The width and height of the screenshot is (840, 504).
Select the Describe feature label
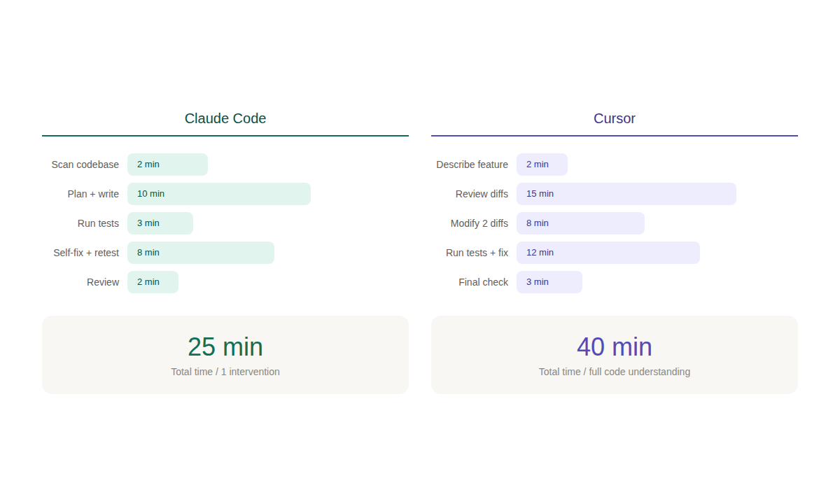tap(472, 164)
